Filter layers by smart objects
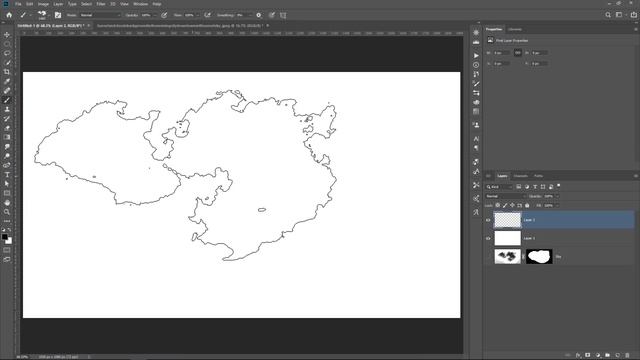Image resolution: width=640 pixels, height=360 pixels. [551, 187]
